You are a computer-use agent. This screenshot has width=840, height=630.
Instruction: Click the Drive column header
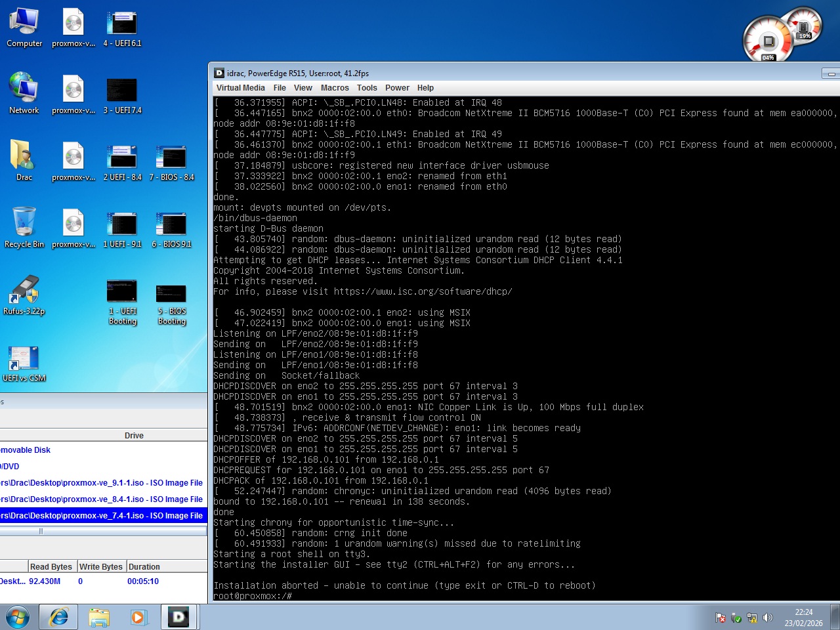click(x=104, y=435)
